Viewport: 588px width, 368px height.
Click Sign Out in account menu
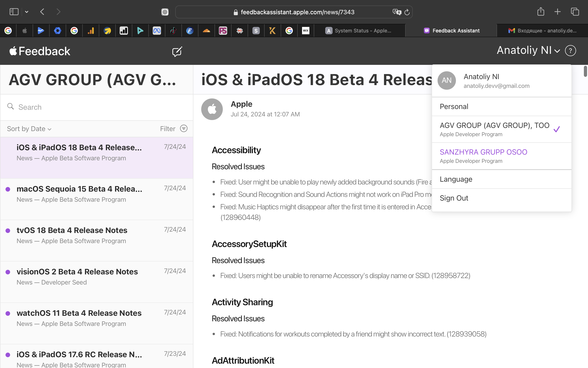(501, 198)
